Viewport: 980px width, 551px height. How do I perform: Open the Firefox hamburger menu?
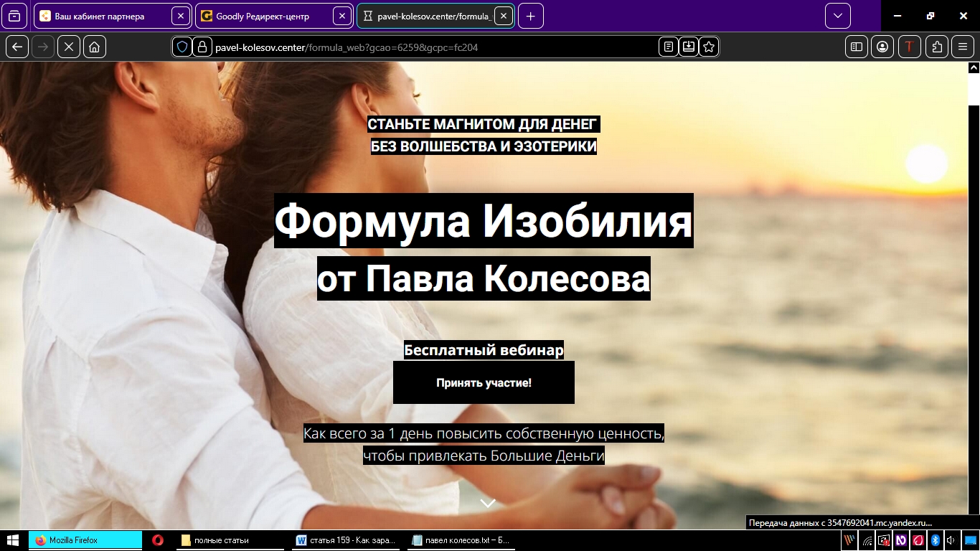963,46
